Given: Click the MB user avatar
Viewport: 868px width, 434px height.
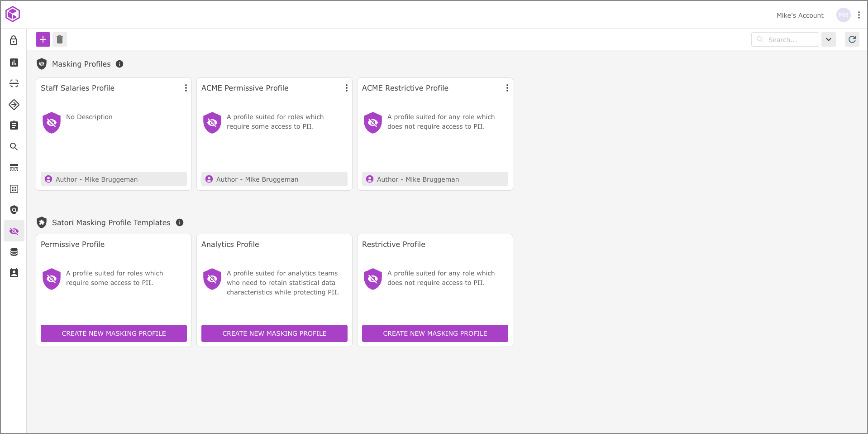Looking at the screenshot, I should click(x=844, y=15).
